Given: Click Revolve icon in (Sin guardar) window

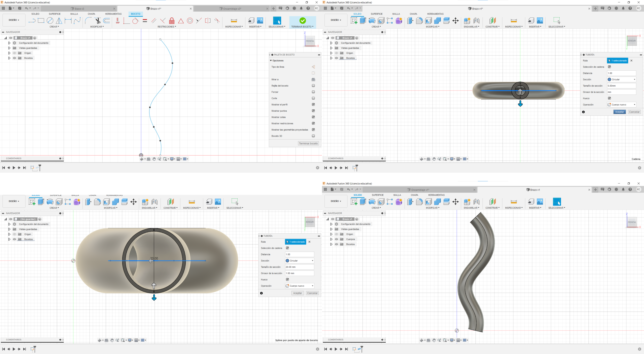Looking at the screenshot, I should 50,202.
